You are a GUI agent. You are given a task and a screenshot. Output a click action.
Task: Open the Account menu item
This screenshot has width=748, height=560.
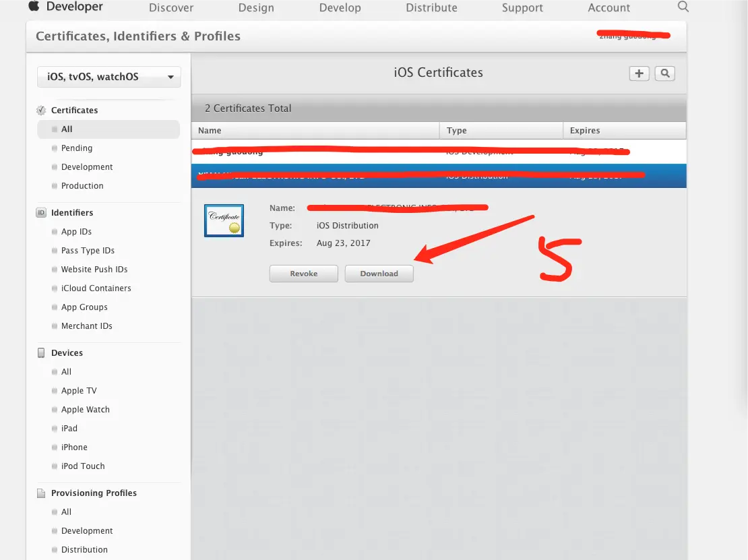click(609, 8)
